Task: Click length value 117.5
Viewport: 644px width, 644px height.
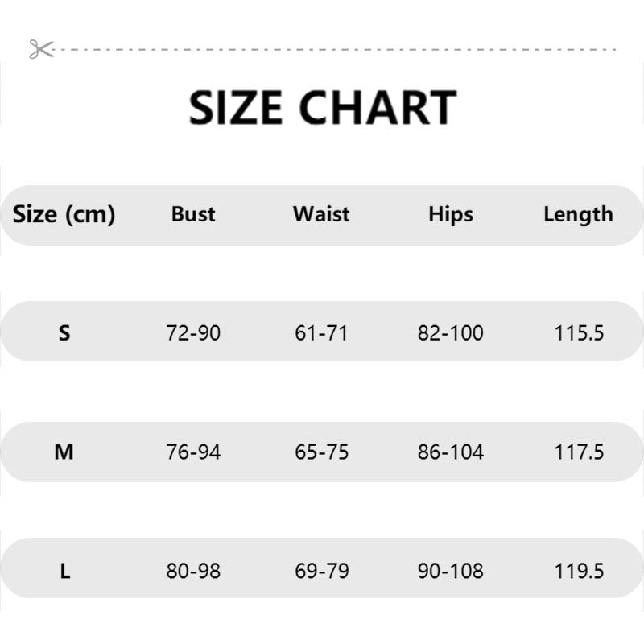Action: point(579,452)
